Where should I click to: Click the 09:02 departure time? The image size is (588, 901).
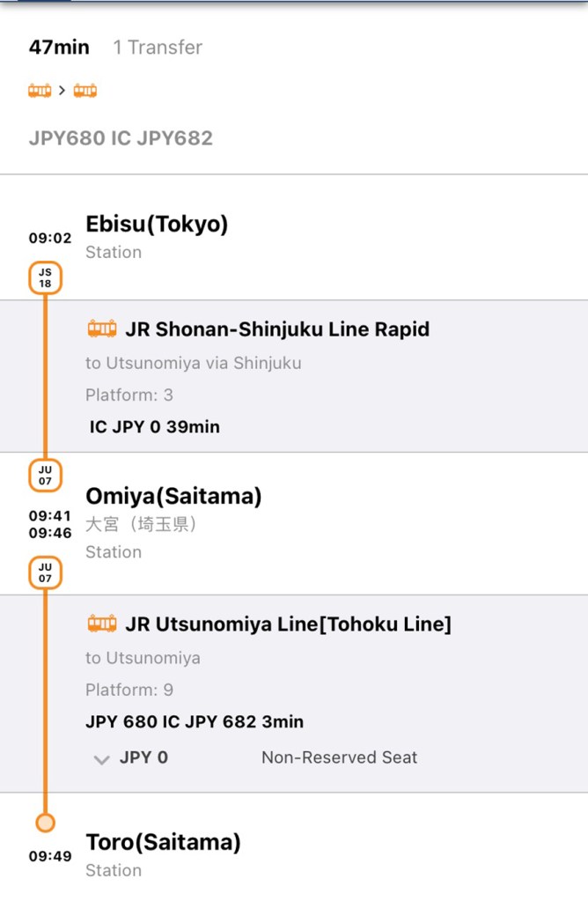50,238
